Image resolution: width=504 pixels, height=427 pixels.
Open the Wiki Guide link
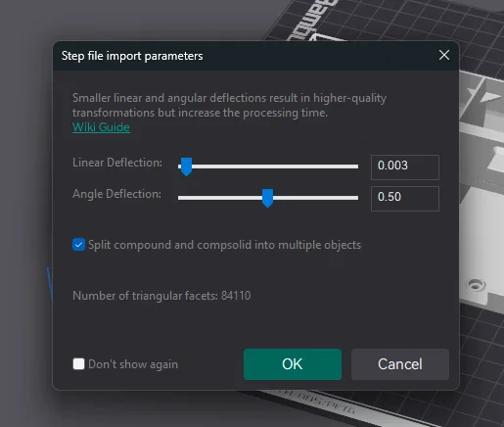coord(101,127)
